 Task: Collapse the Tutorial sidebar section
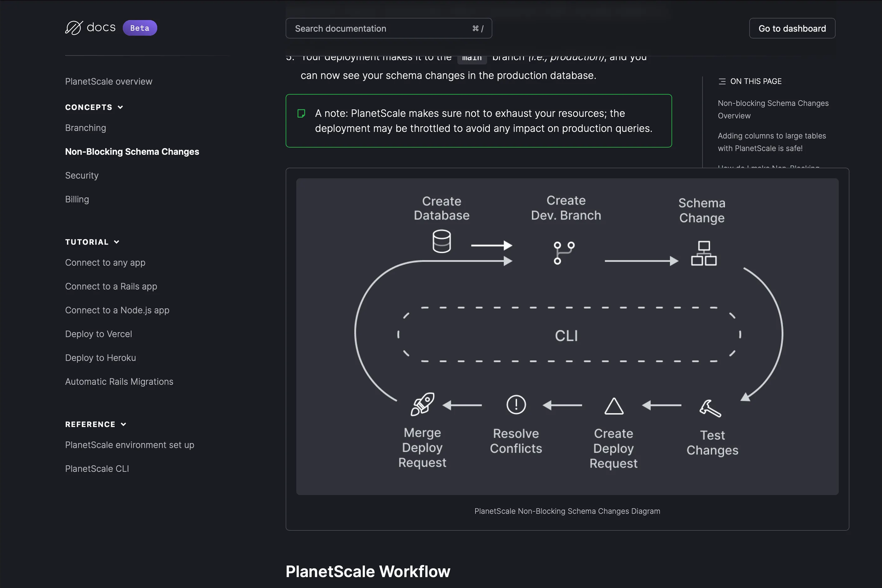click(x=117, y=242)
